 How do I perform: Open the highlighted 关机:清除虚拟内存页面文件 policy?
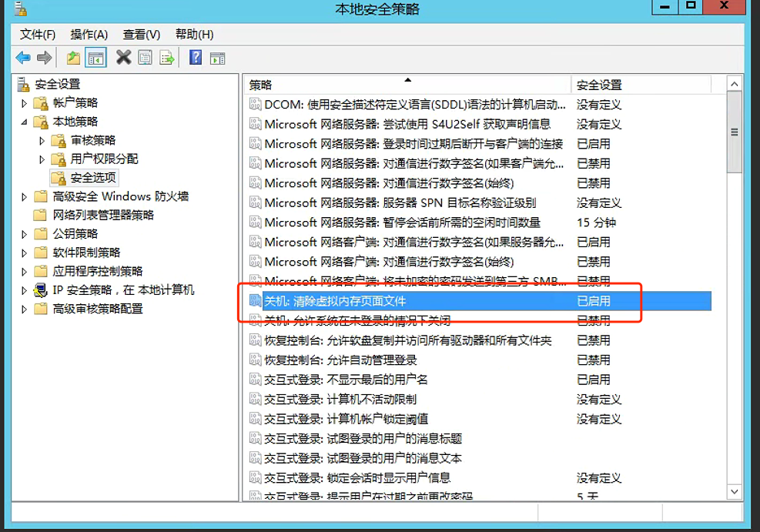coord(331,301)
